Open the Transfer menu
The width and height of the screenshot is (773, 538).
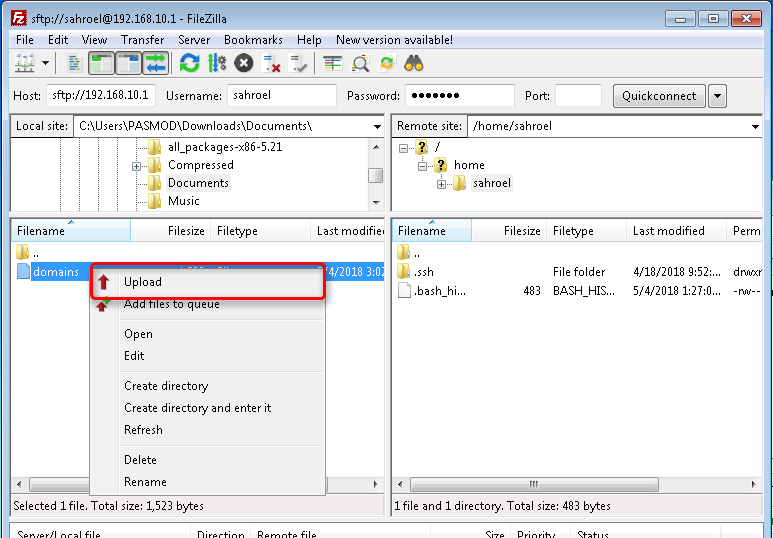(x=142, y=40)
